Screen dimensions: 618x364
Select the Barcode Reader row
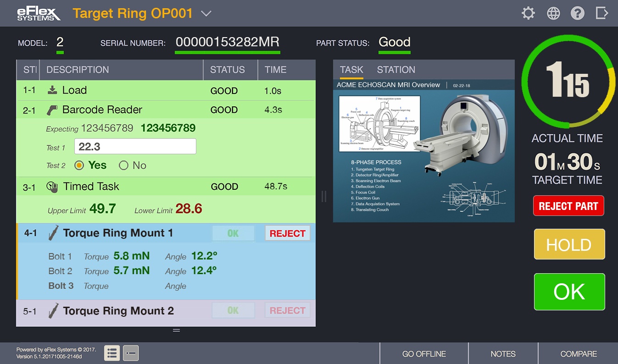click(x=166, y=110)
